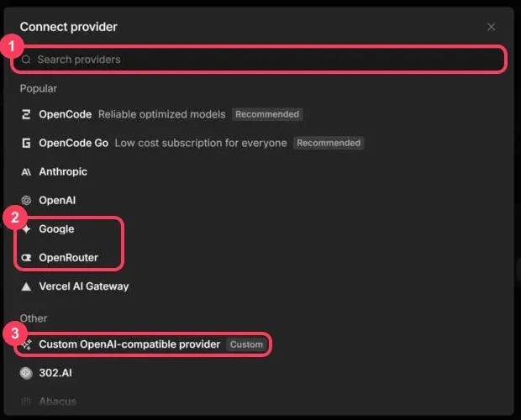Screen dimensions: 521x420
Task: Select the 302.AI provider name
Action: [x=55, y=373]
